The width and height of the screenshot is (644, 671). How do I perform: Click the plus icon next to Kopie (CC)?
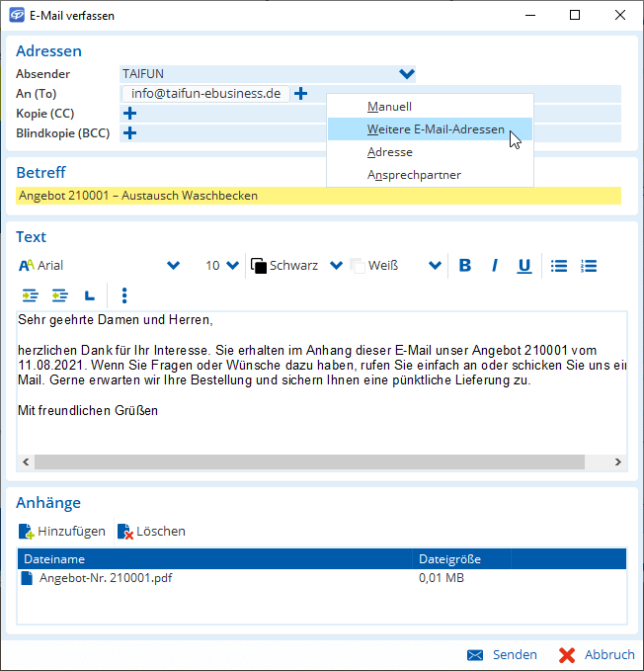point(129,114)
